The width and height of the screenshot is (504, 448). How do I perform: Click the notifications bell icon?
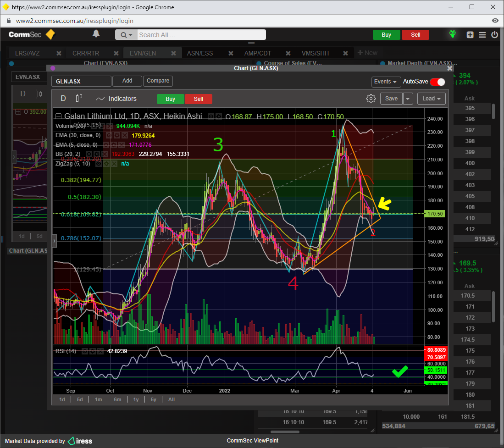[x=96, y=34]
